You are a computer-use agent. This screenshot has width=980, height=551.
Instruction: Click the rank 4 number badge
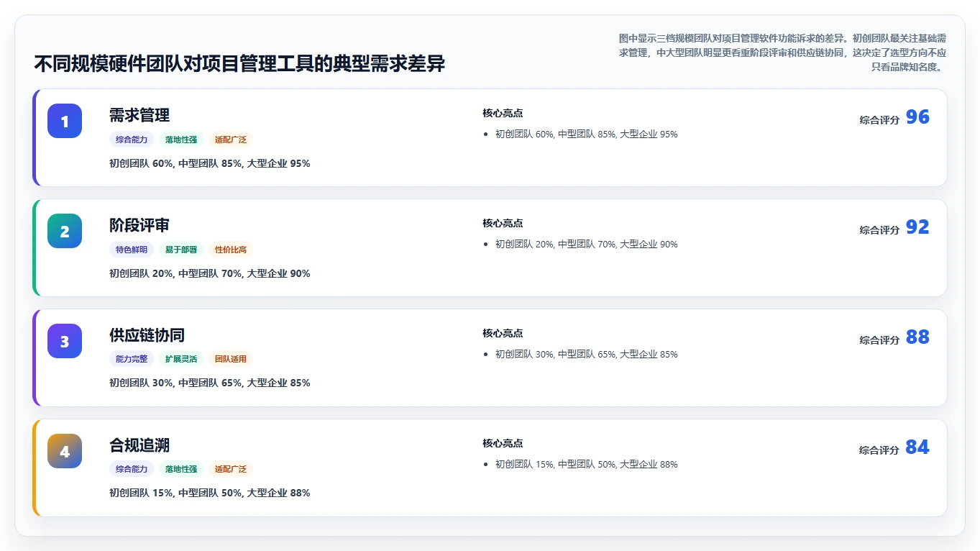tap(65, 451)
